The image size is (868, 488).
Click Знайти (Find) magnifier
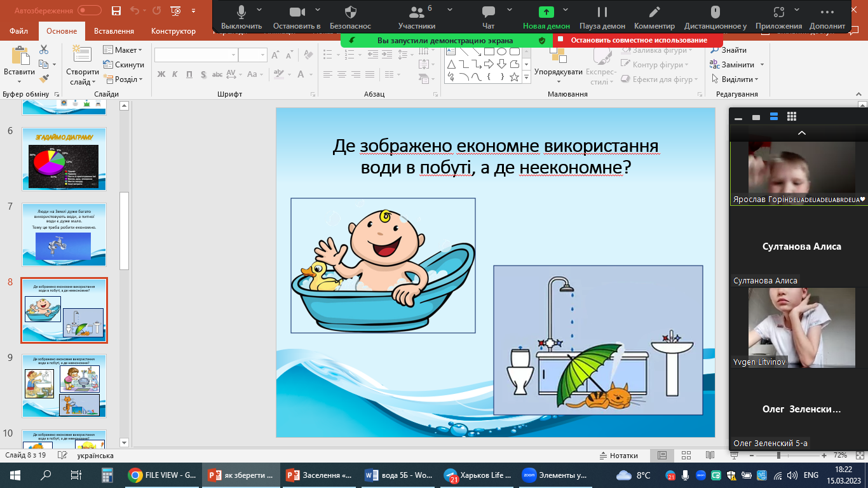[728, 50]
